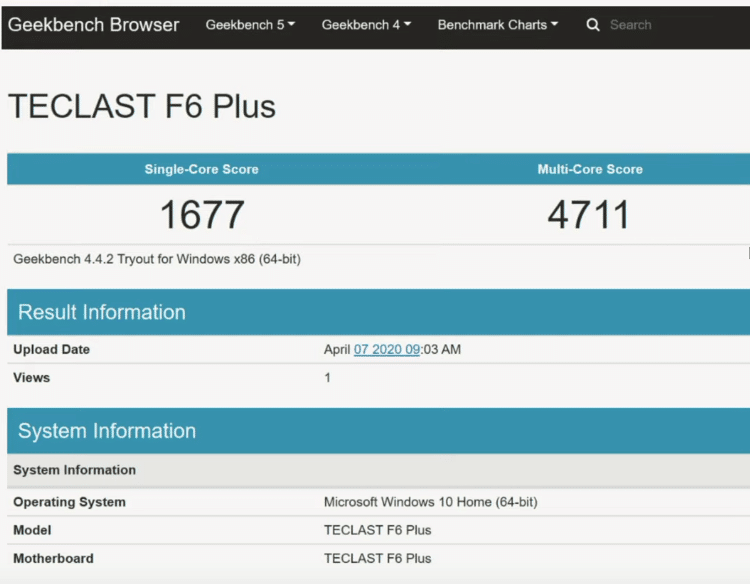Expand the Geekbench 5 dropdown menu
Screen dimensions: 750x584
(250, 24)
